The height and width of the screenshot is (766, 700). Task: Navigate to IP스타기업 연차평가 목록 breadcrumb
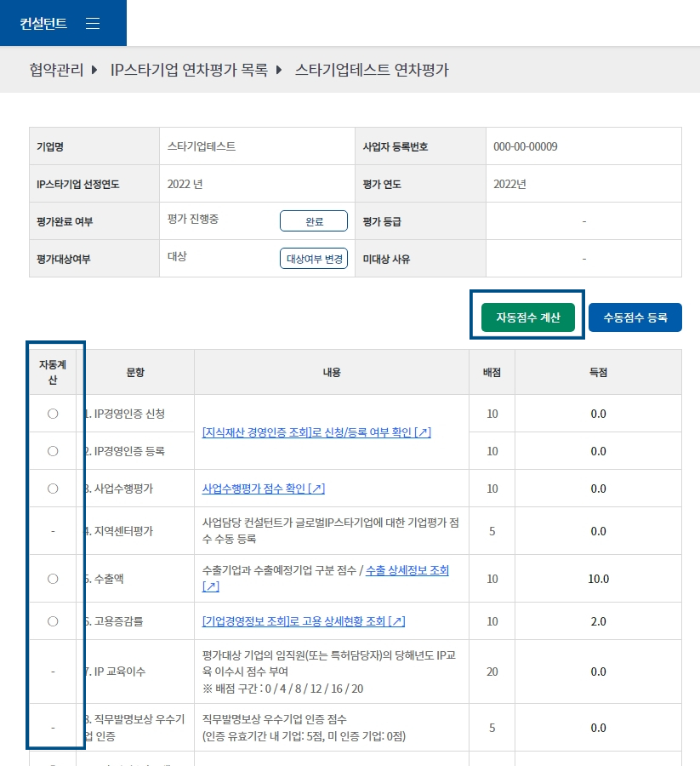[x=189, y=70]
